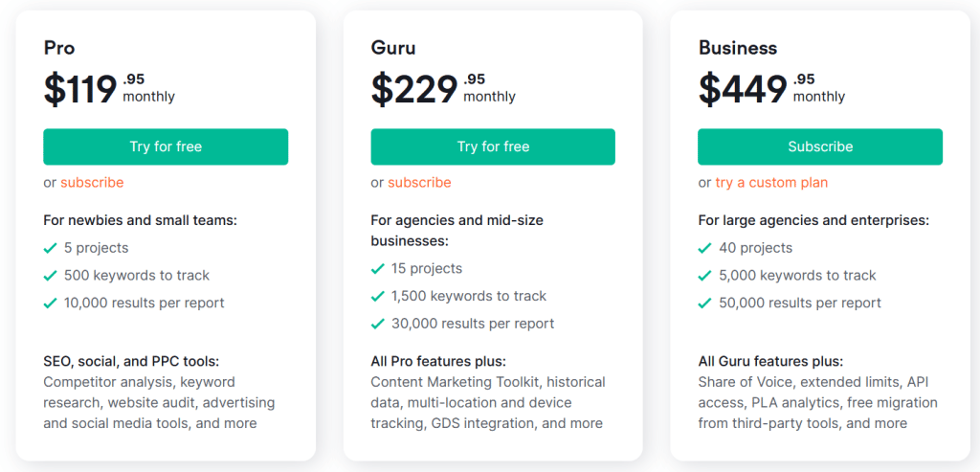Click the $449.95 monthly price
The height and width of the screenshot is (472, 980).
(772, 89)
